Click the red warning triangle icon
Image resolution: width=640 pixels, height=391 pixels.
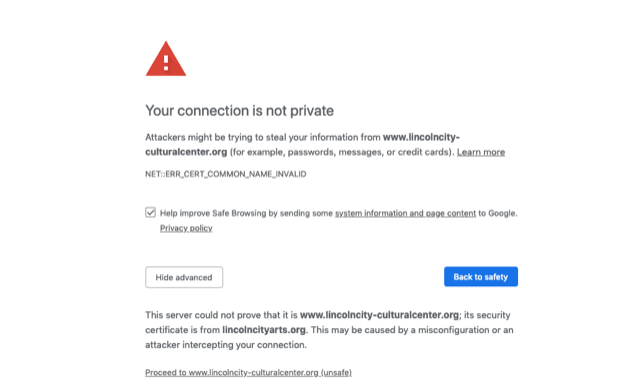(166, 59)
